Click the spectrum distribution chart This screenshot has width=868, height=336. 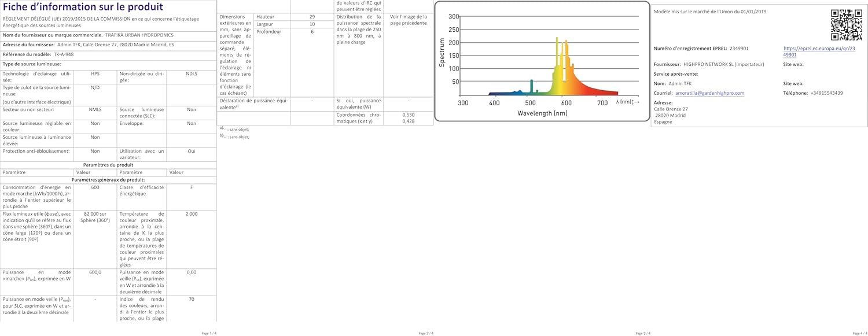[x=541, y=61]
